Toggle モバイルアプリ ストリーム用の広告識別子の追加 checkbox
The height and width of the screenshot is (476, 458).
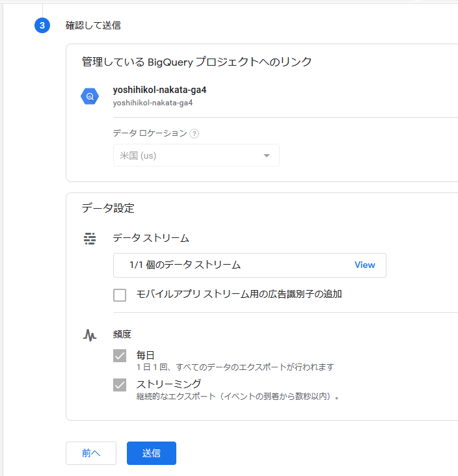coord(120,295)
